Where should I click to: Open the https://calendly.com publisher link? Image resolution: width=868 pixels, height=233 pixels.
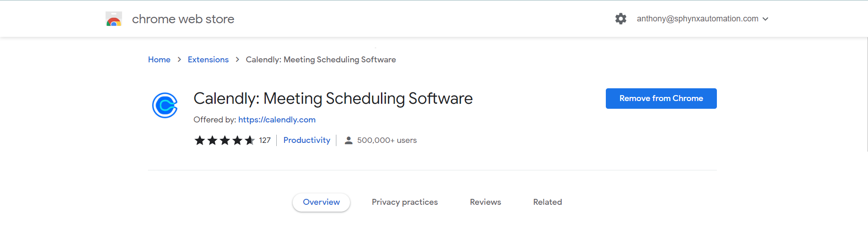point(277,120)
